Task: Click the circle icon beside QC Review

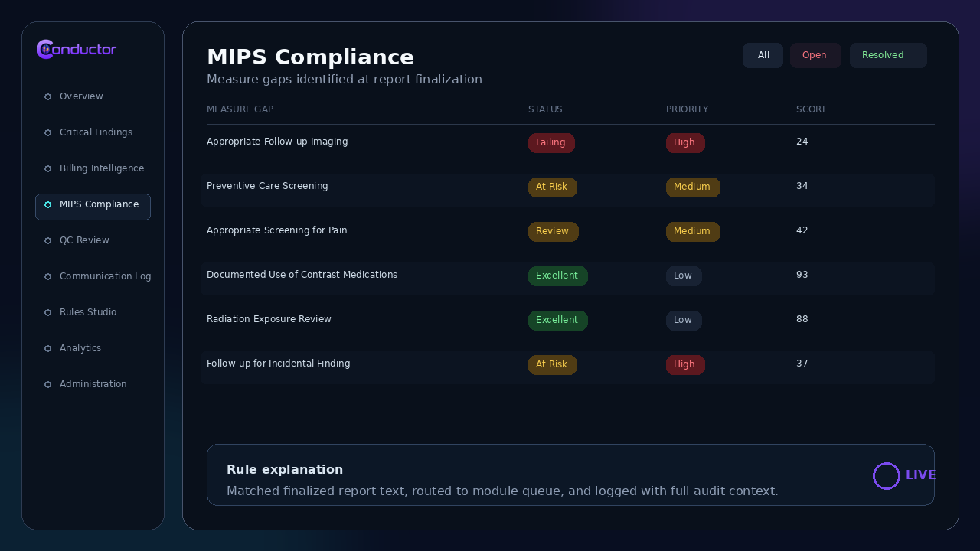Action: 47,241
